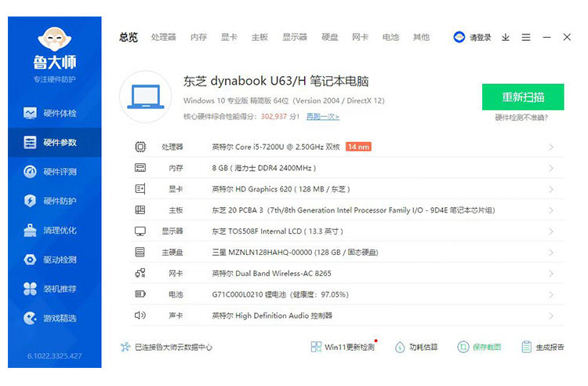The height and width of the screenshot is (386, 588).
Task: Click the Win11更新检测 label
Action: pyautogui.click(x=350, y=347)
